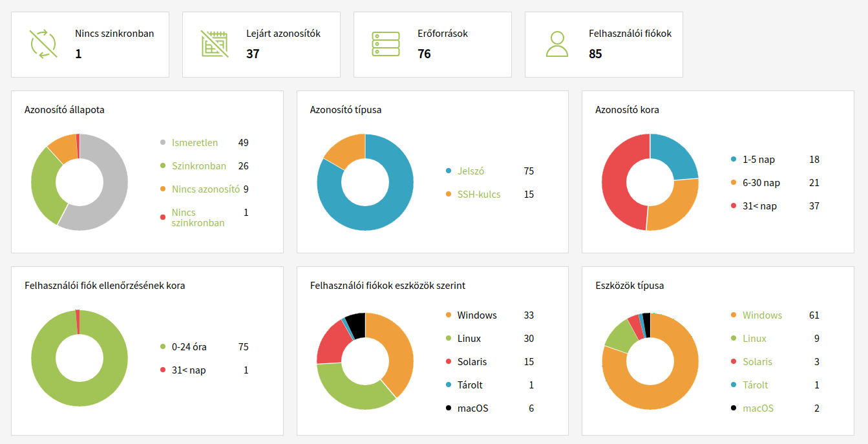Click the Felhasználói fiókok person icon

click(556, 44)
